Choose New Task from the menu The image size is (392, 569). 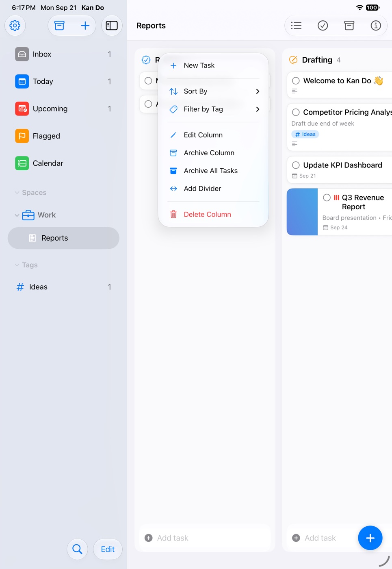(214, 65)
